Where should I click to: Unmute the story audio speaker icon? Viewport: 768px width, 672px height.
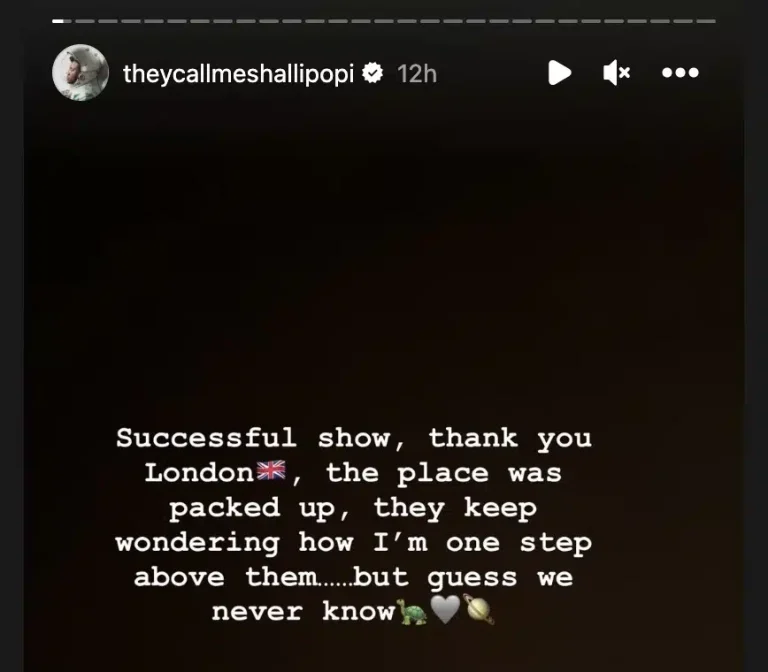click(x=616, y=73)
